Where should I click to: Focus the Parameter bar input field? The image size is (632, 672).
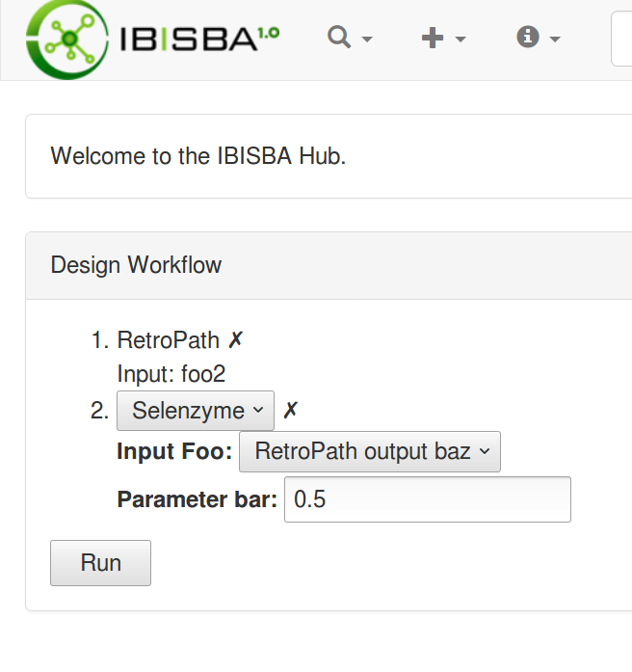pyautogui.click(x=428, y=499)
